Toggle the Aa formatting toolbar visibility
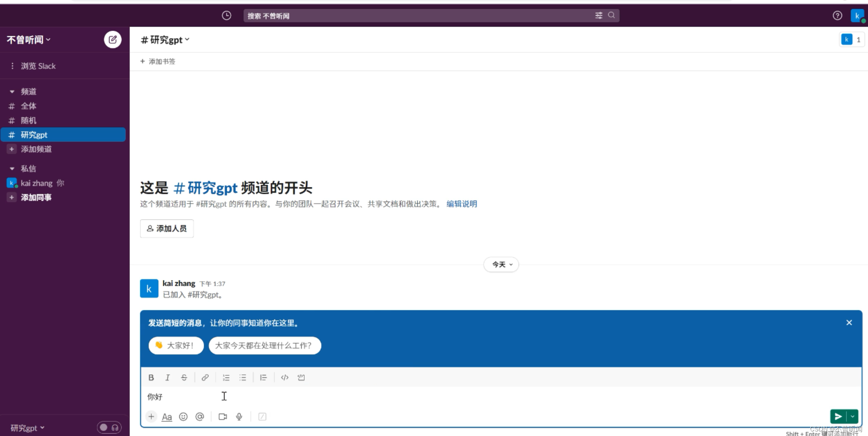This screenshot has width=868, height=436. [x=167, y=416]
